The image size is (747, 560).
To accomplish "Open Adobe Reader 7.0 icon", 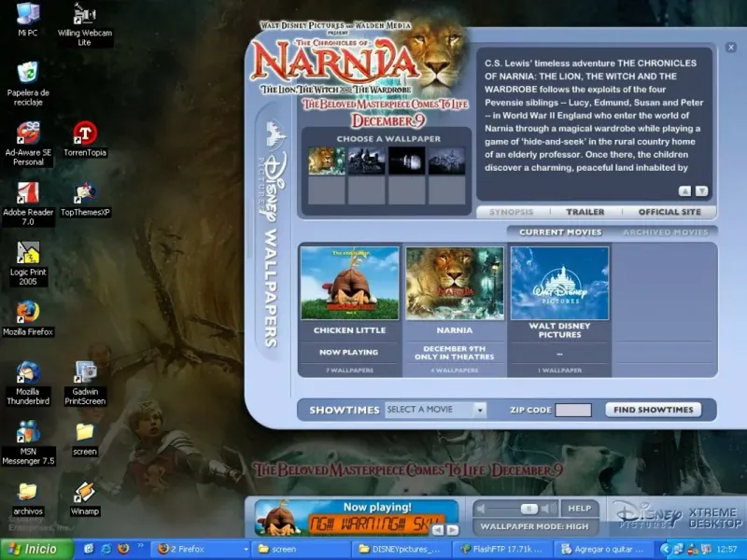I will click(x=28, y=203).
